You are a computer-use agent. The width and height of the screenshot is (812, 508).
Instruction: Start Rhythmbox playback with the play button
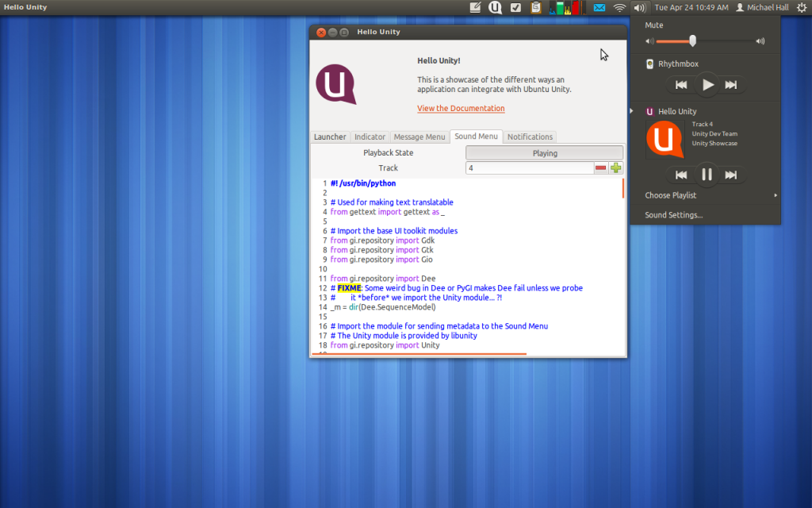[x=707, y=85]
